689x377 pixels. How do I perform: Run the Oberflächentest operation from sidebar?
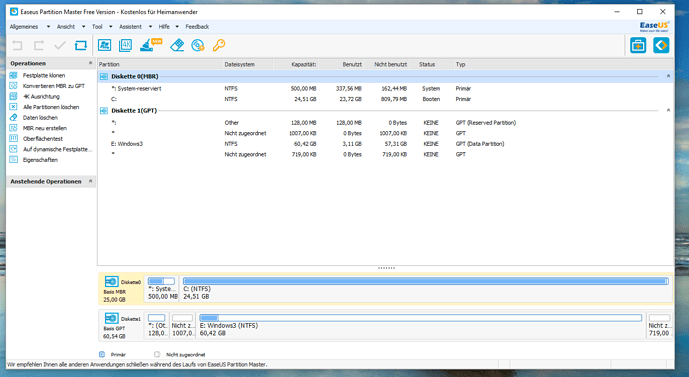(x=43, y=139)
